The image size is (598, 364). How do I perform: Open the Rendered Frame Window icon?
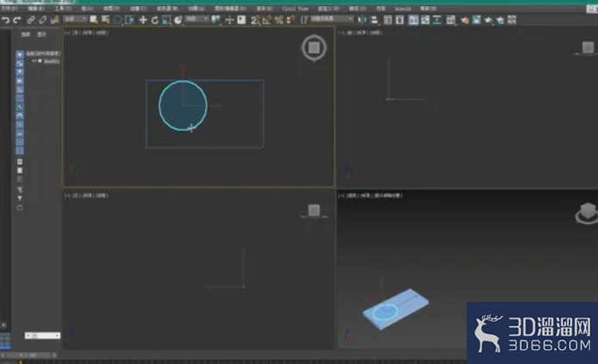pyautogui.click(x=476, y=20)
